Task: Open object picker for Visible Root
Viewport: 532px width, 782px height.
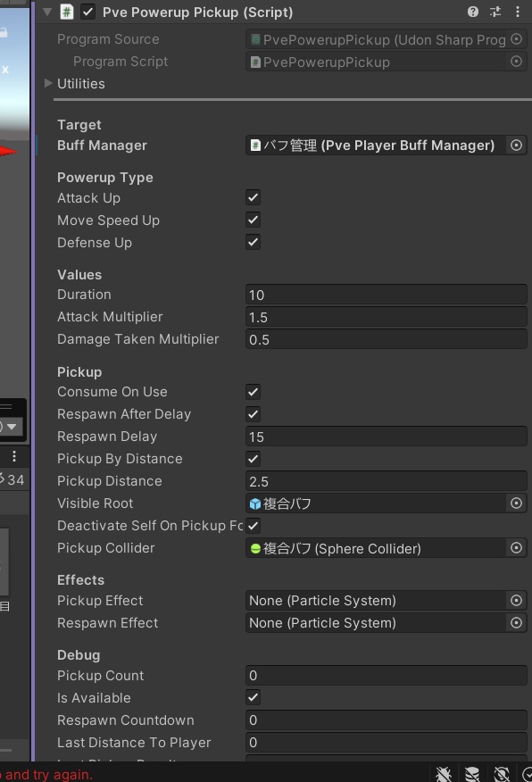Action: (x=517, y=503)
